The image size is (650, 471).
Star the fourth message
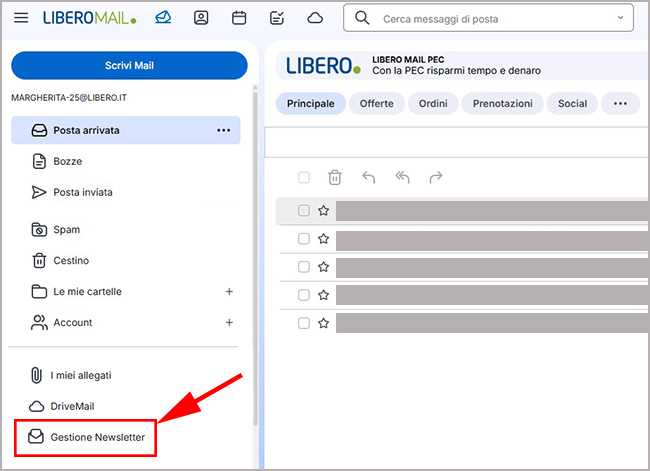pos(323,295)
